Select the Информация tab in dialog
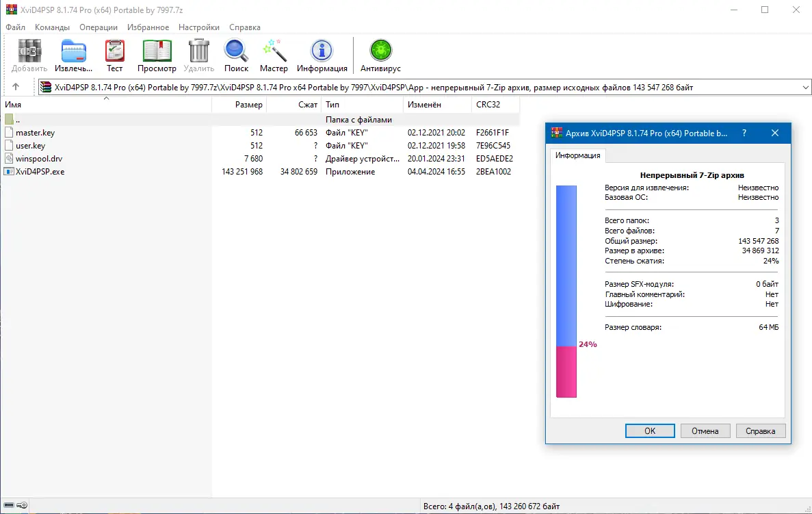Screen dimensions: 812x514 coord(578,155)
